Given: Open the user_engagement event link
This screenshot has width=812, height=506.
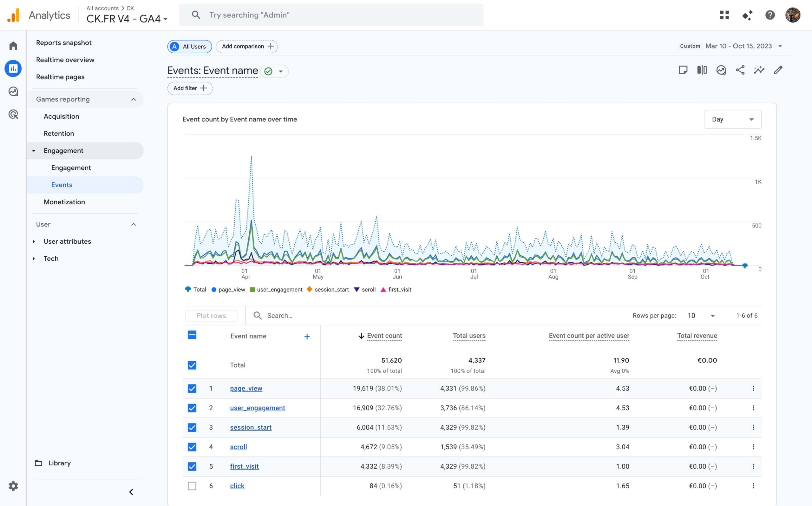Looking at the screenshot, I should (x=257, y=408).
